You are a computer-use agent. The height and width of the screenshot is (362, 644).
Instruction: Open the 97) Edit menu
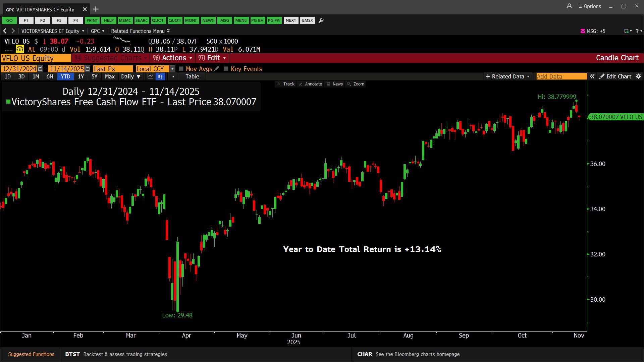point(212,58)
